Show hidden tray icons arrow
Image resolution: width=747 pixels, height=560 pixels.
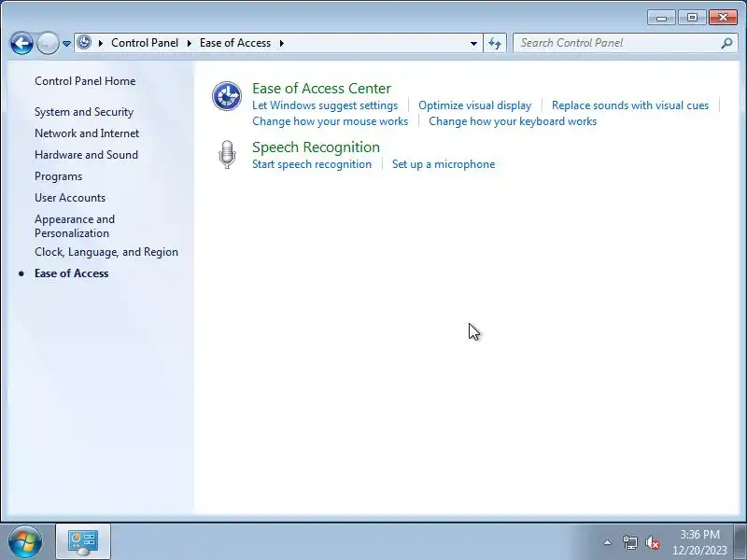pyautogui.click(x=607, y=542)
